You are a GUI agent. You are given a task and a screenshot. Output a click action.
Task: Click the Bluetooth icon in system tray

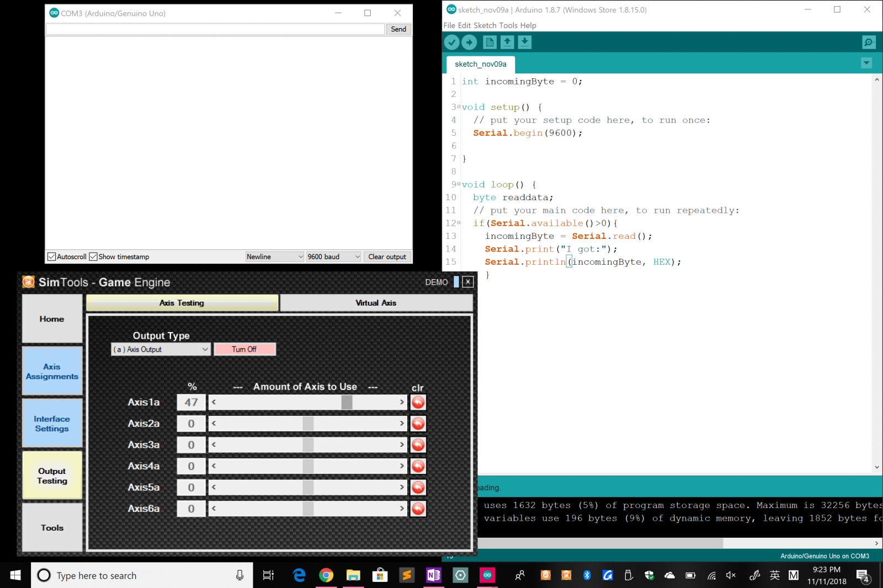click(x=587, y=575)
